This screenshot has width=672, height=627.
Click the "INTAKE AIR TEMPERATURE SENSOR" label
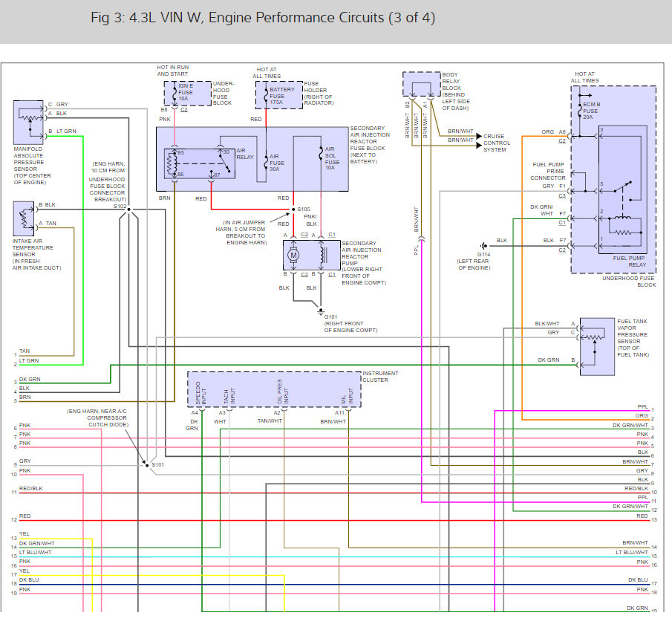[36, 254]
